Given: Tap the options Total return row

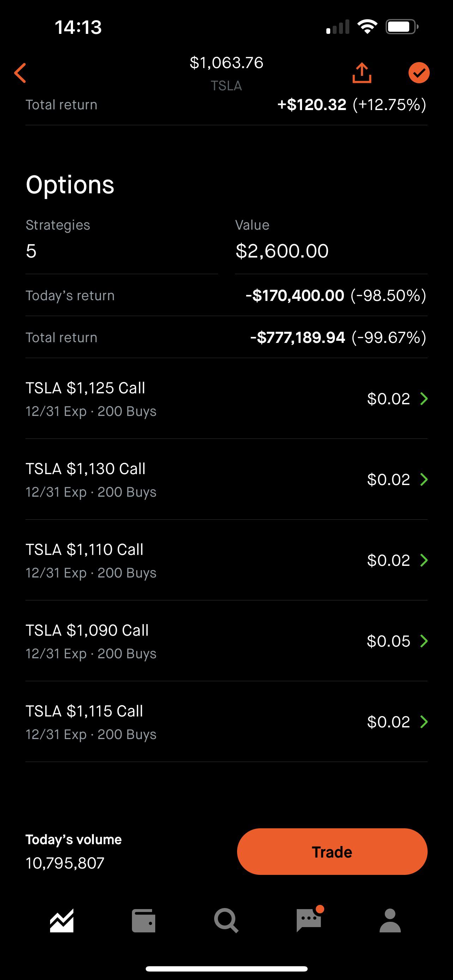Looking at the screenshot, I should (226, 338).
